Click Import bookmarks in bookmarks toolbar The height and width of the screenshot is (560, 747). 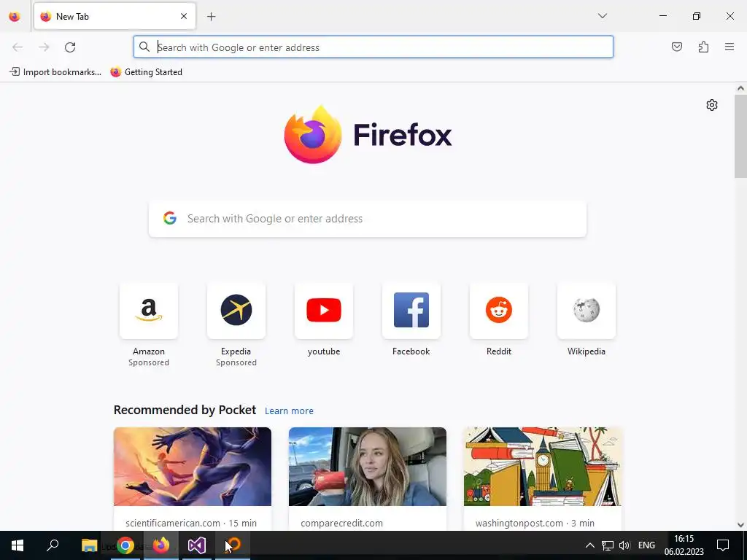point(55,72)
